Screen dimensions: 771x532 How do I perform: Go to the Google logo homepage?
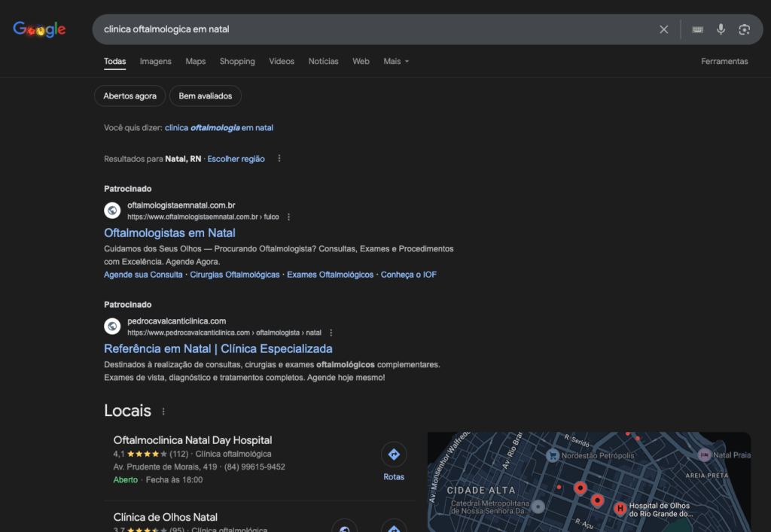pos(39,29)
